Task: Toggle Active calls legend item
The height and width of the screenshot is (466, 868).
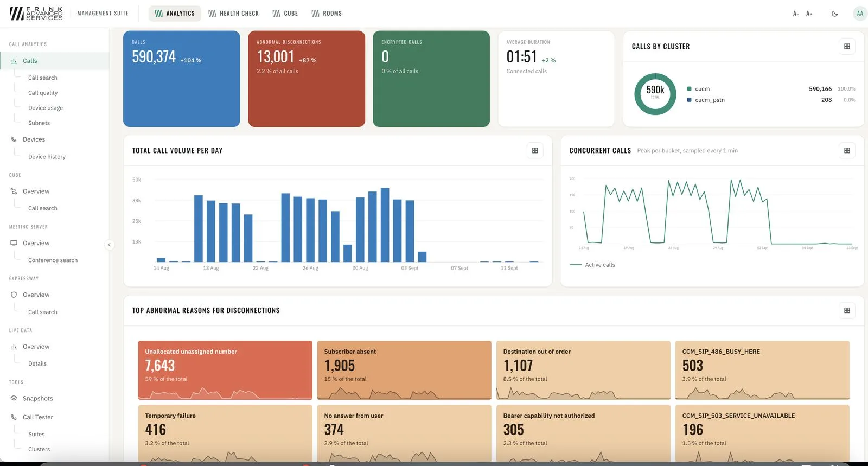Action: click(592, 265)
